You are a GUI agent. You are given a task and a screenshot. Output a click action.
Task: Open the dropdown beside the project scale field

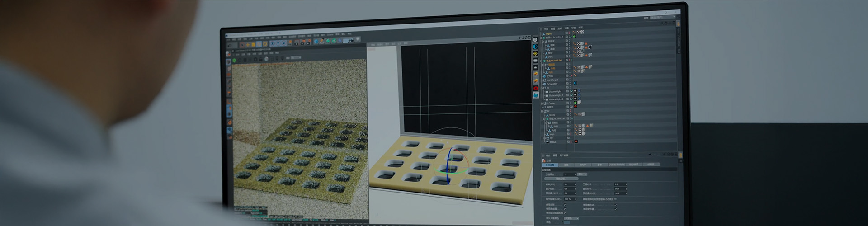(x=583, y=174)
